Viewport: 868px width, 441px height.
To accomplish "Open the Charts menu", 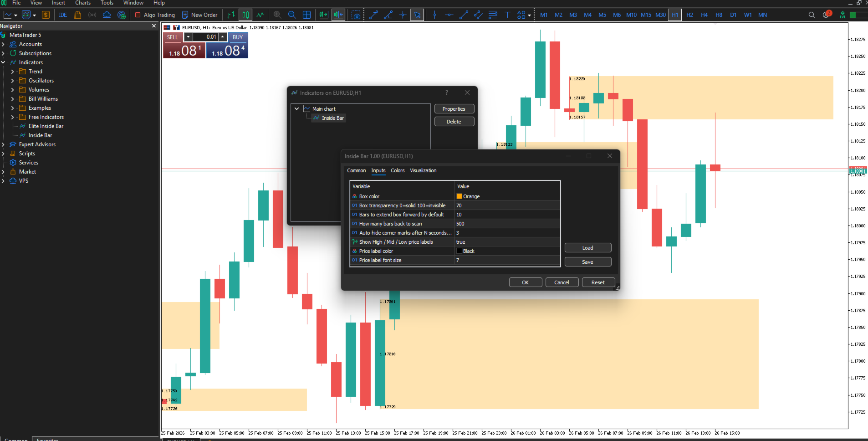I will coord(83,3).
